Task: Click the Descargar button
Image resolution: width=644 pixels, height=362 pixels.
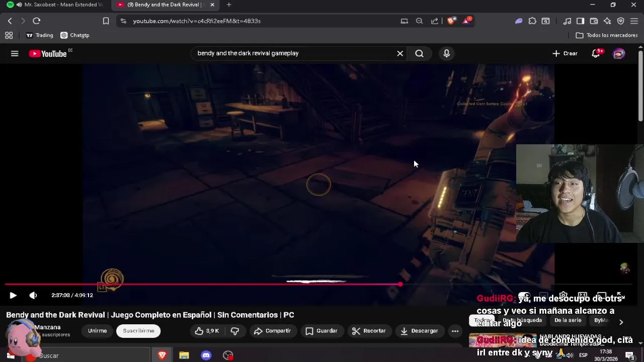Action: point(419,331)
